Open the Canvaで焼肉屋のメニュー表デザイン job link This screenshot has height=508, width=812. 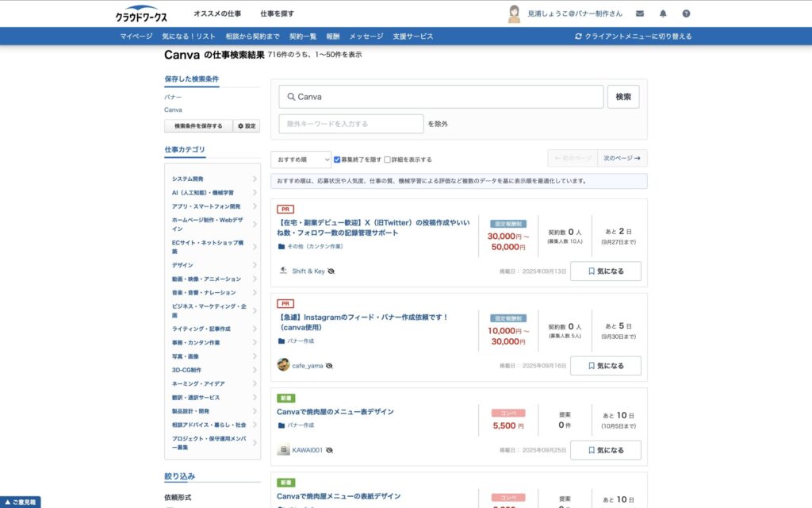pyautogui.click(x=335, y=412)
